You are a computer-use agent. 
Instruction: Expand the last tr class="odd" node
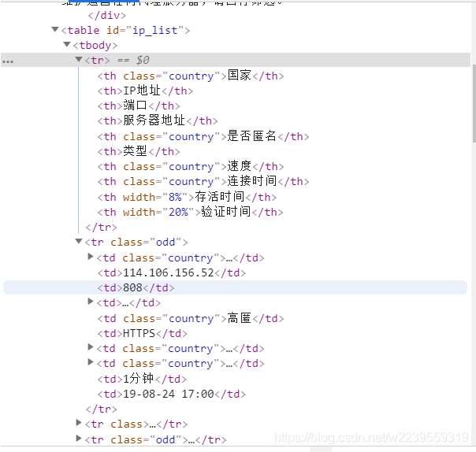(78, 439)
